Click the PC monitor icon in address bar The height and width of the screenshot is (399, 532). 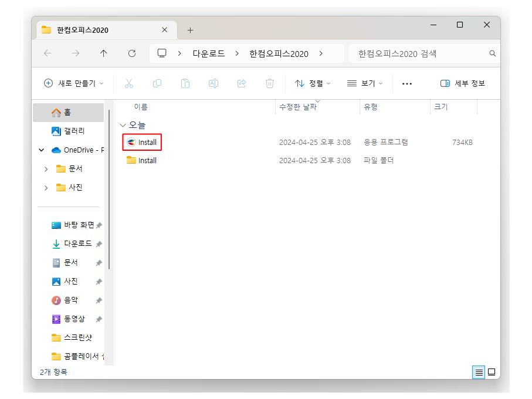click(162, 53)
